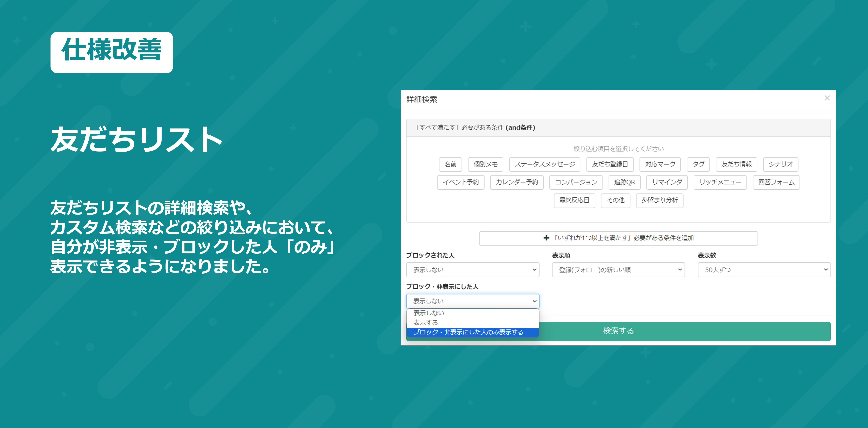
Task: Select the 名前 filter button
Action: [x=450, y=164]
